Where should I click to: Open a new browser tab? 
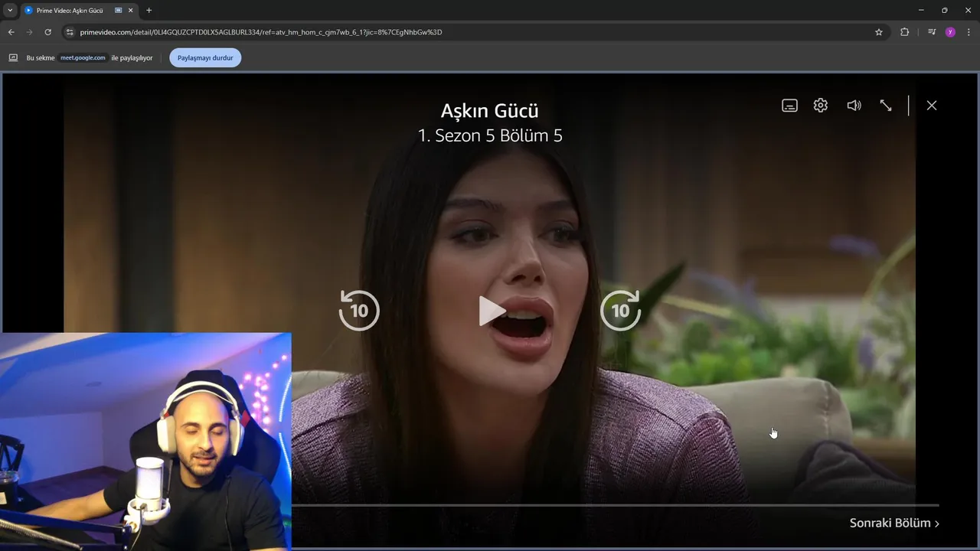tap(149, 11)
